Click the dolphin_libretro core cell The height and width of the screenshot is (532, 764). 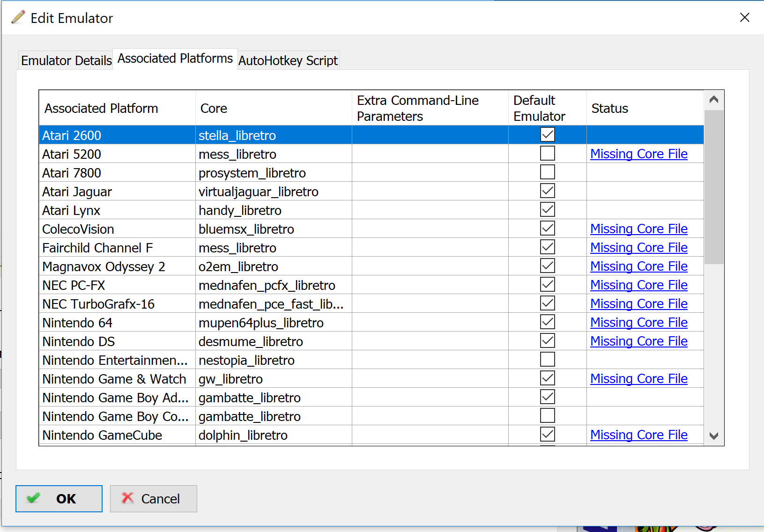[x=274, y=435]
